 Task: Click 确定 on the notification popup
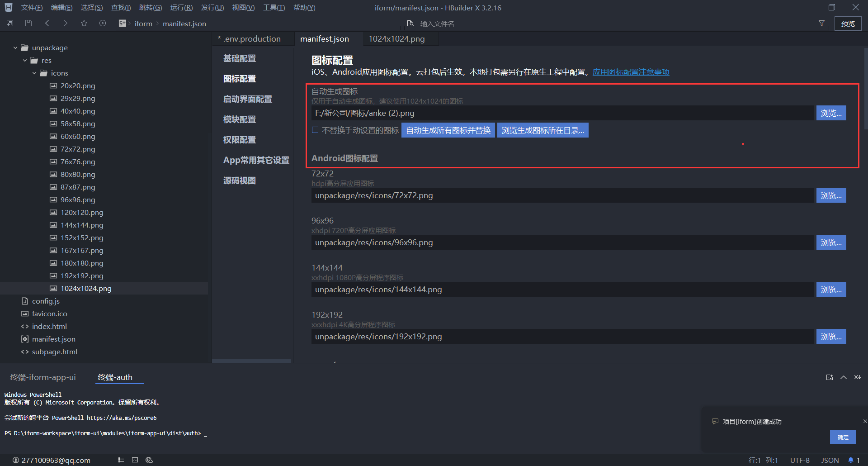(x=843, y=437)
